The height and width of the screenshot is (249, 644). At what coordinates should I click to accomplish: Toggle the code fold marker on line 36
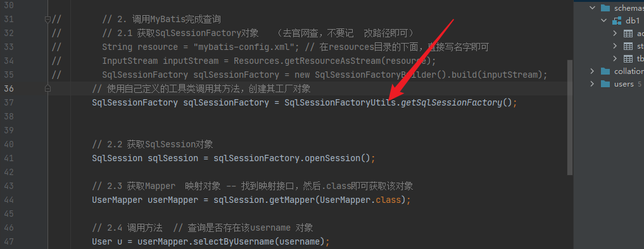(47, 88)
